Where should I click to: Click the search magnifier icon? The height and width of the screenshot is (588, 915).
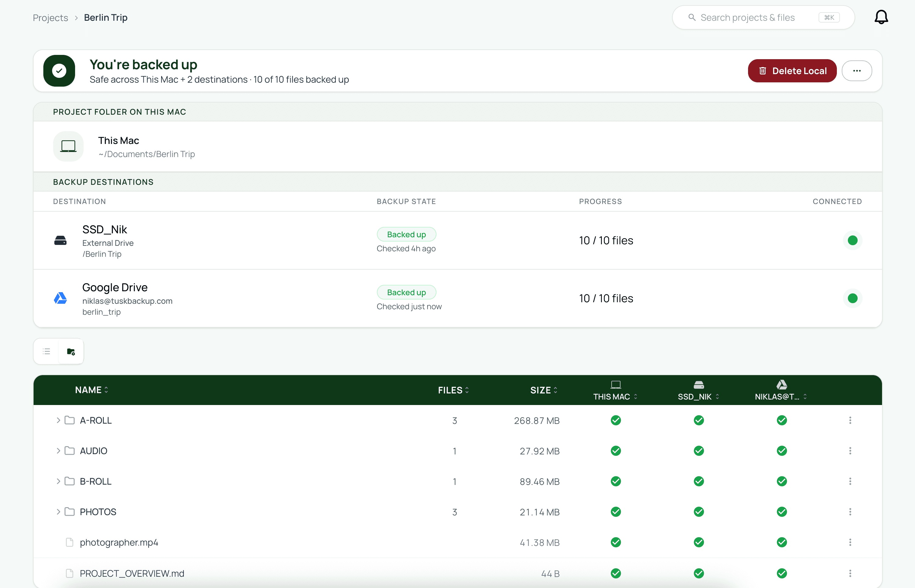coord(692,18)
